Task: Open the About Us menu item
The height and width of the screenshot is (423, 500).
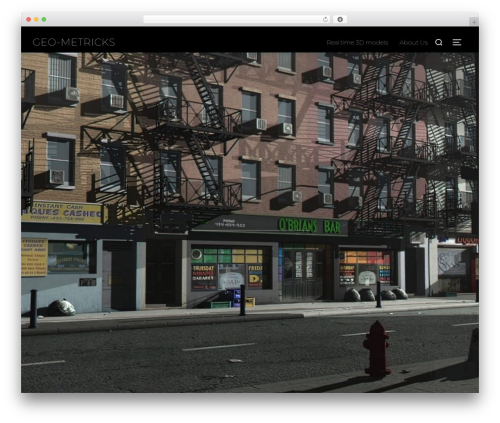Action: tap(413, 43)
